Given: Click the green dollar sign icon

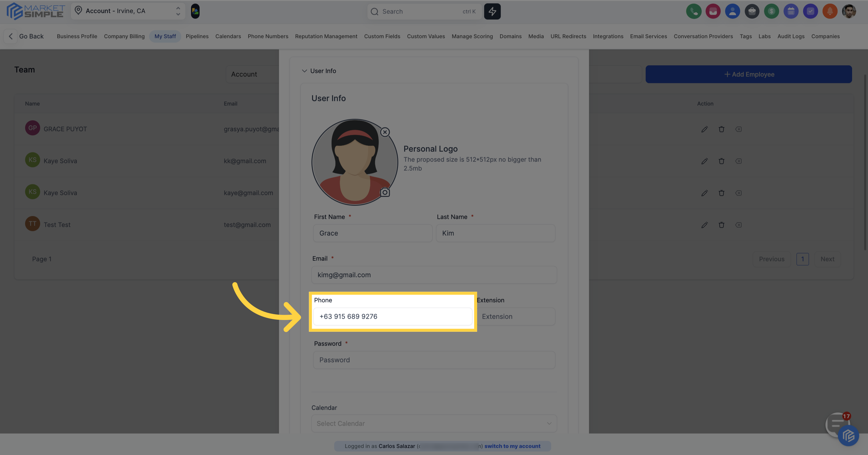Looking at the screenshot, I should [x=771, y=12].
